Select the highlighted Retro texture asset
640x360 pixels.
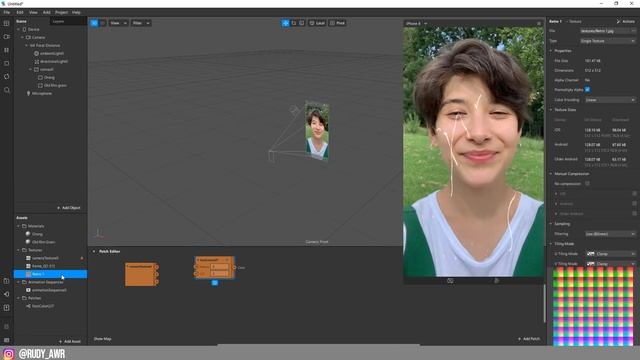(51, 274)
